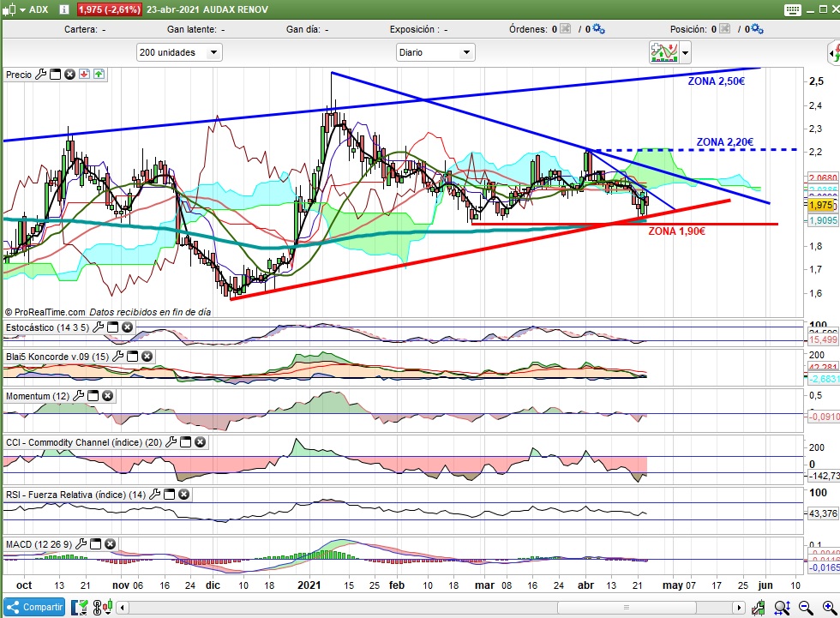Maximize the CCI panel
840x618 pixels.
coord(185,441)
